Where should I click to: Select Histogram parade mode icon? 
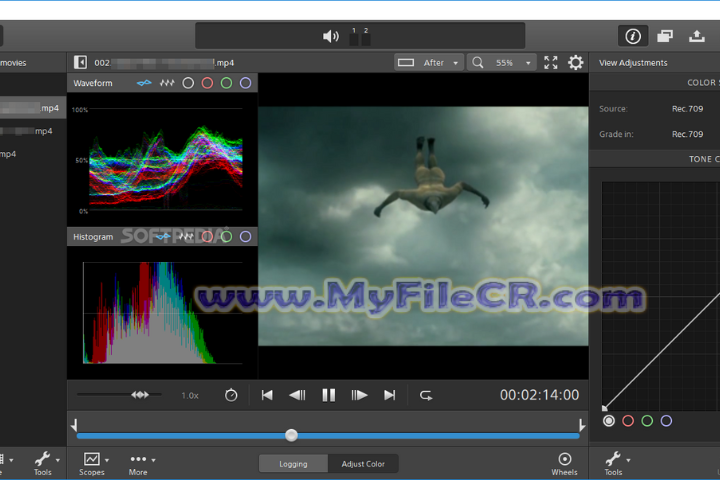(x=186, y=237)
